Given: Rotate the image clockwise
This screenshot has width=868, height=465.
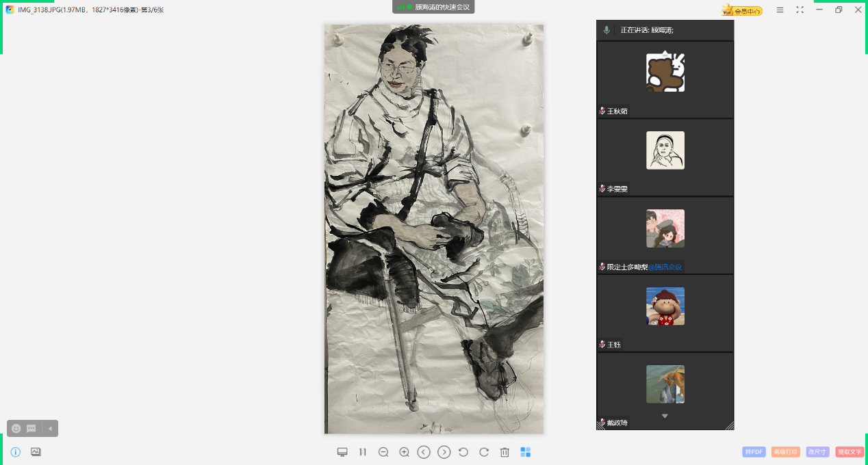Looking at the screenshot, I should tap(484, 452).
